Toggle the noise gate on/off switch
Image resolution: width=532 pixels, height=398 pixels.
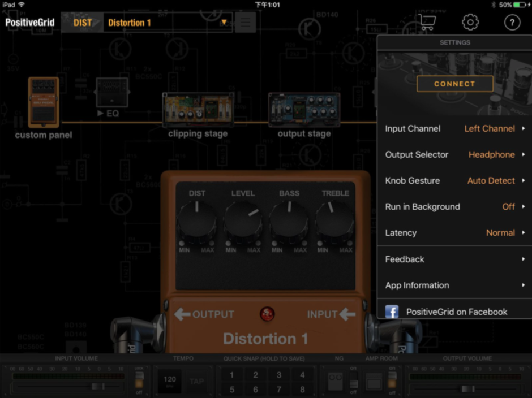click(x=354, y=380)
